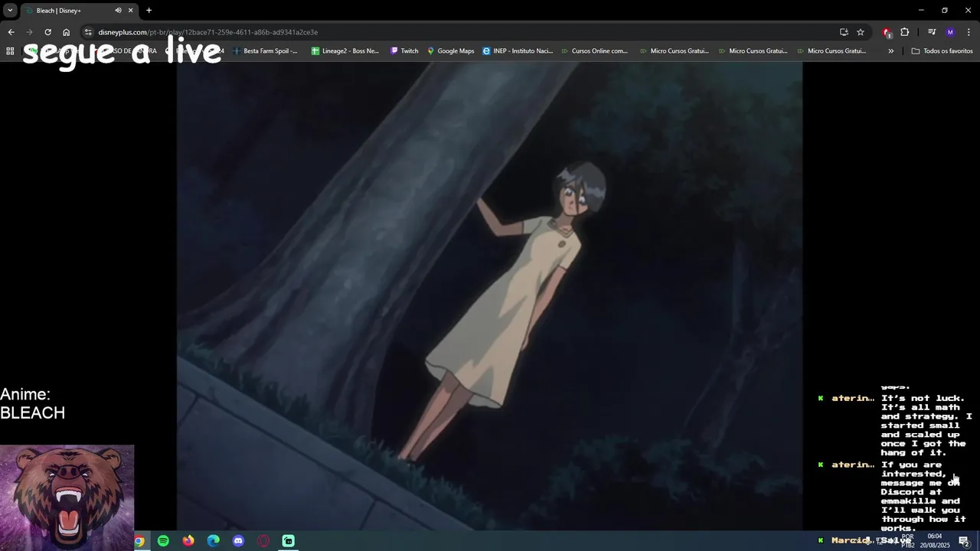Open the tab search dropdown arrow

(10, 11)
